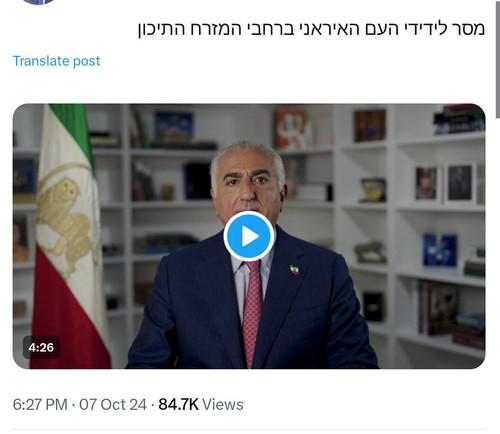
Task: Click the flag lapel pin on the suit
Action: tap(294, 269)
